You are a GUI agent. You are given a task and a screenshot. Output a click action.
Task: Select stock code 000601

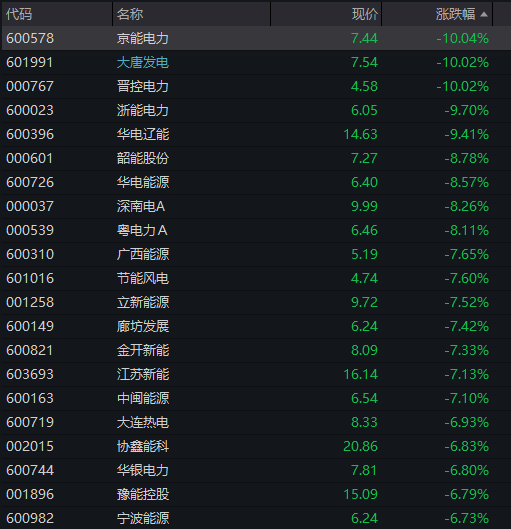click(x=30, y=158)
